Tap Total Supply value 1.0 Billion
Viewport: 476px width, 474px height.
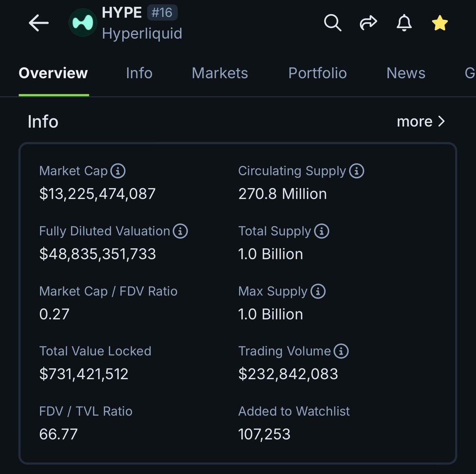pyautogui.click(x=271, y=254)
